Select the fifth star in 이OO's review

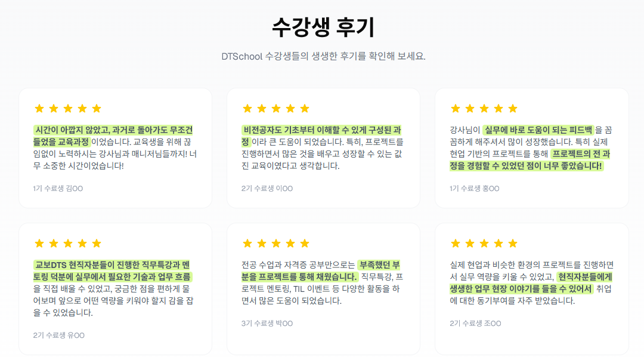[305, 109]
